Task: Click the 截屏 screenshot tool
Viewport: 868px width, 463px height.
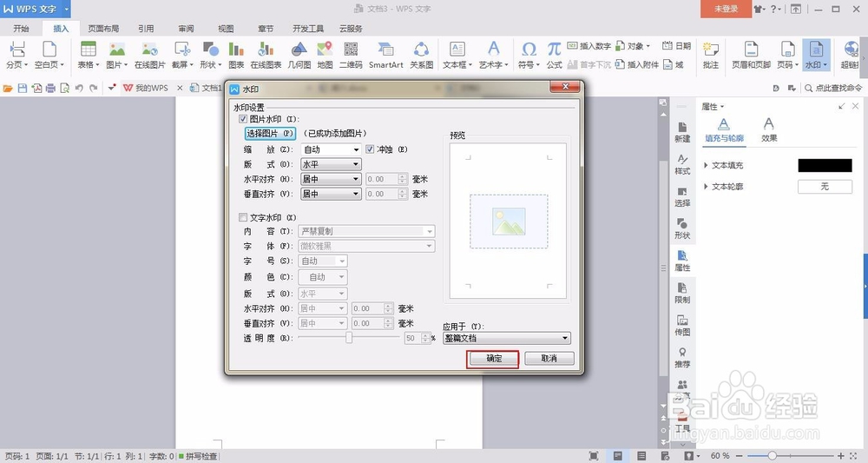Action: point(182,54)
